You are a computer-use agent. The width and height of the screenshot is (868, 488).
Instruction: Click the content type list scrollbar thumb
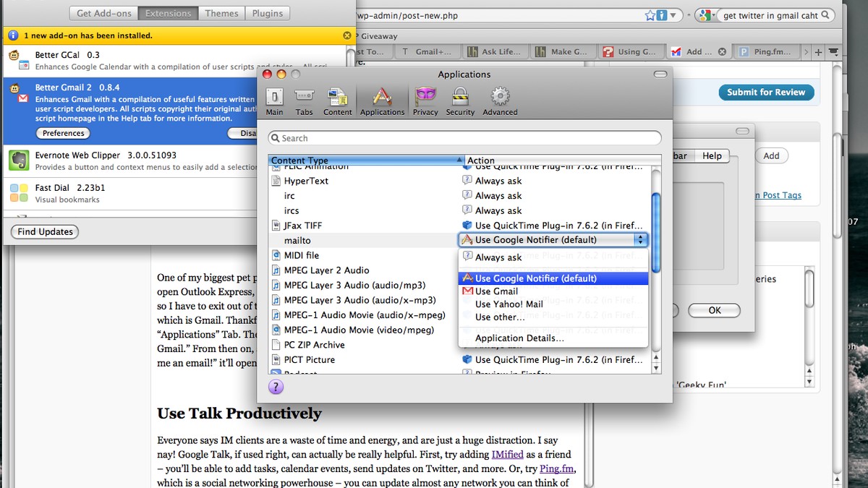656,233
